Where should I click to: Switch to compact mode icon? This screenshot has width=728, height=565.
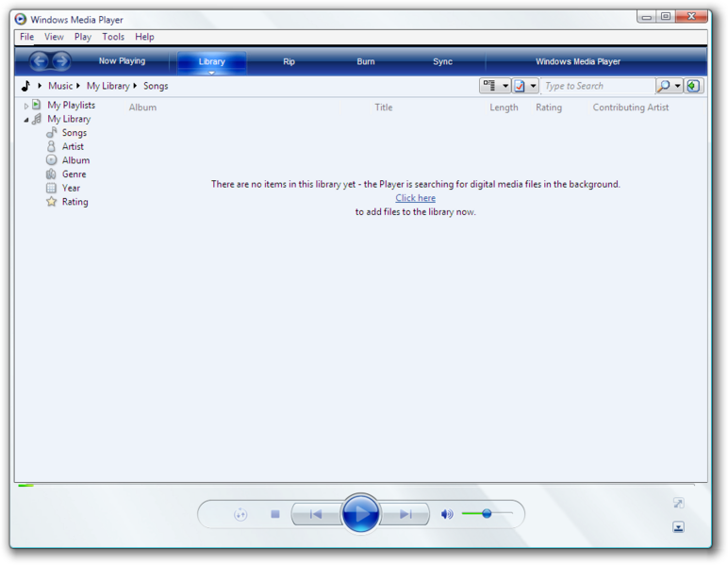[678, 527]
